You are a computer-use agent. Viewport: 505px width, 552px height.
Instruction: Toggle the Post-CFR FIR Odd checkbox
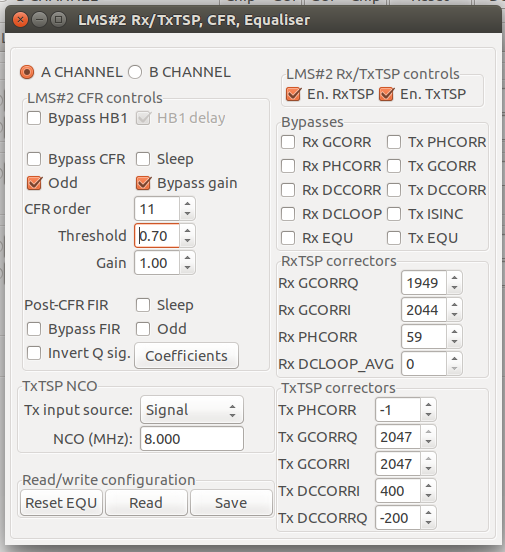[x=143, y=329]
